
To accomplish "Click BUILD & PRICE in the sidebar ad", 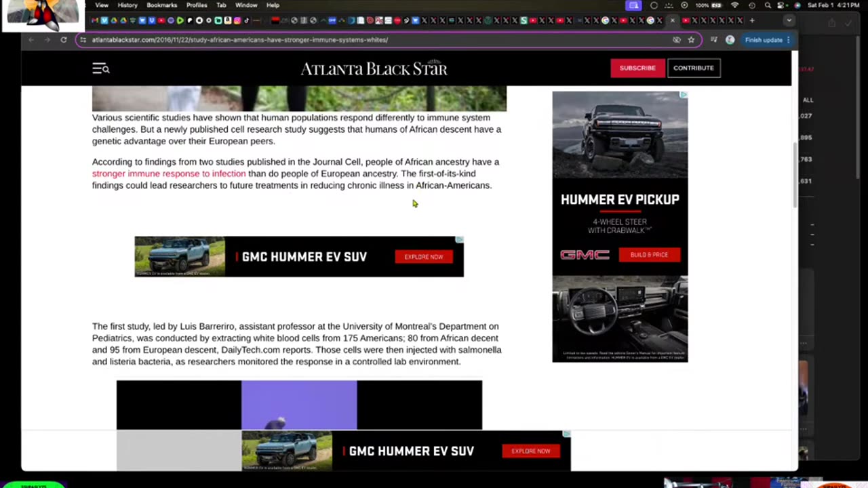I will pyautogui.click(x=649, y=255).
